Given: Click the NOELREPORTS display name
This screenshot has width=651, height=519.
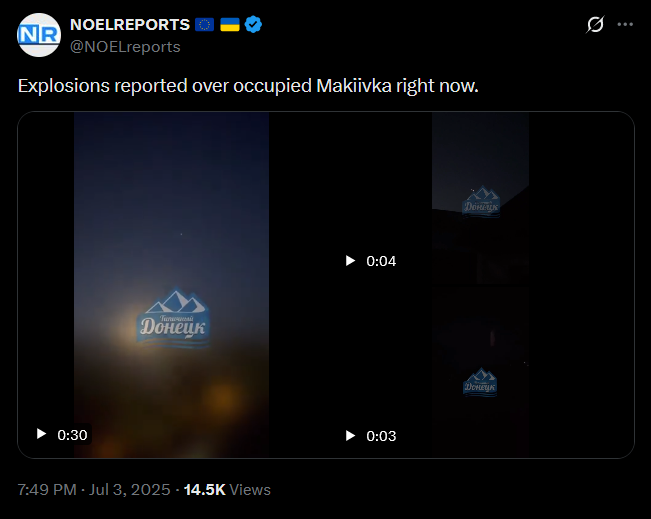Looking at the screenshot, I should point(130,24).
